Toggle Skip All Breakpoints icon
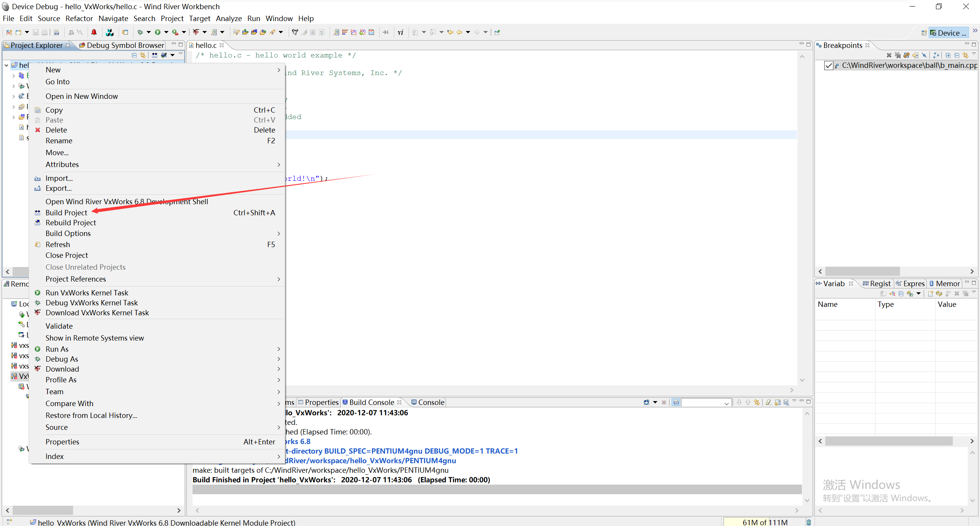The image size is (980, 526). [924, 56]
